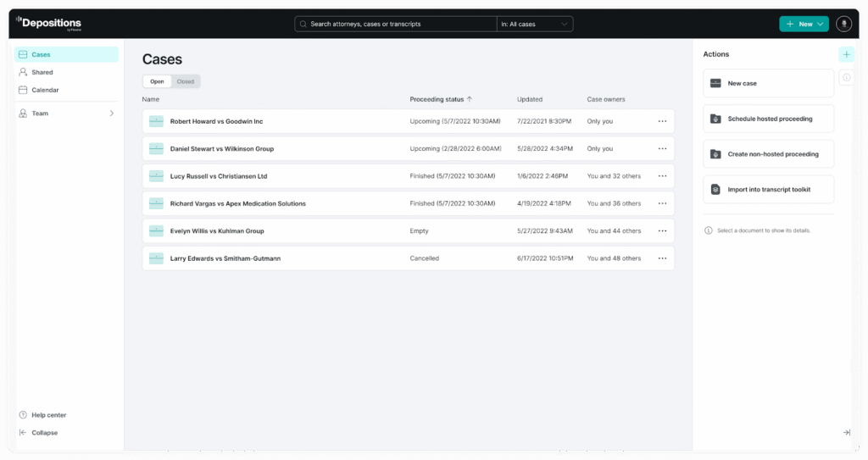Open Calendar from the sidebar

click(x=45, y=90)
